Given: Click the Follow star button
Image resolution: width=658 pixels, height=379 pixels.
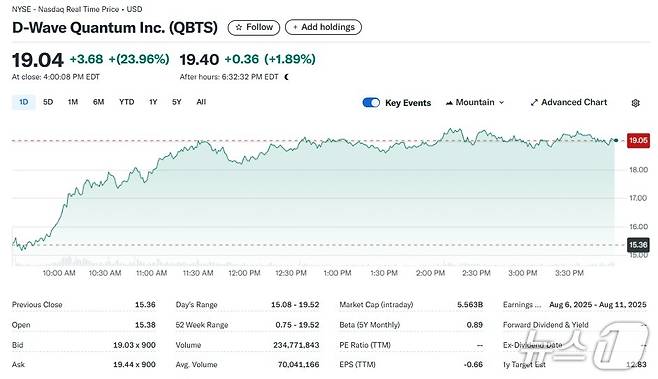Looking at the screenshot, I should [253, 27].
